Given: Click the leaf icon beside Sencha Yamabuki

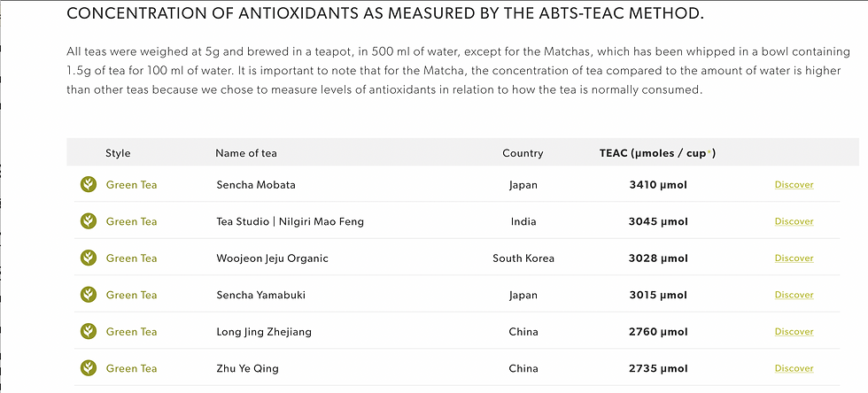Looking at the screenshot, I should (x=89, y=295).
